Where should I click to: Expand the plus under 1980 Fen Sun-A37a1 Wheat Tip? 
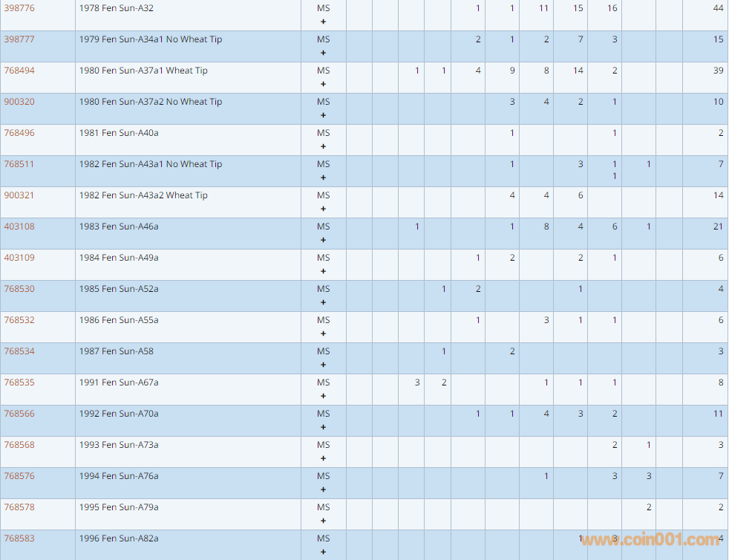(323, 84)
